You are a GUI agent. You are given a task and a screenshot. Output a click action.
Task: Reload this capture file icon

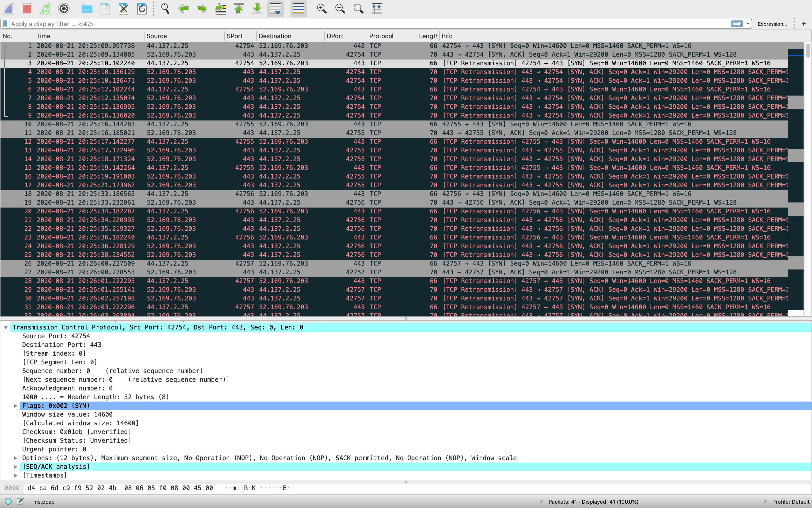click(x=142, y=9)
